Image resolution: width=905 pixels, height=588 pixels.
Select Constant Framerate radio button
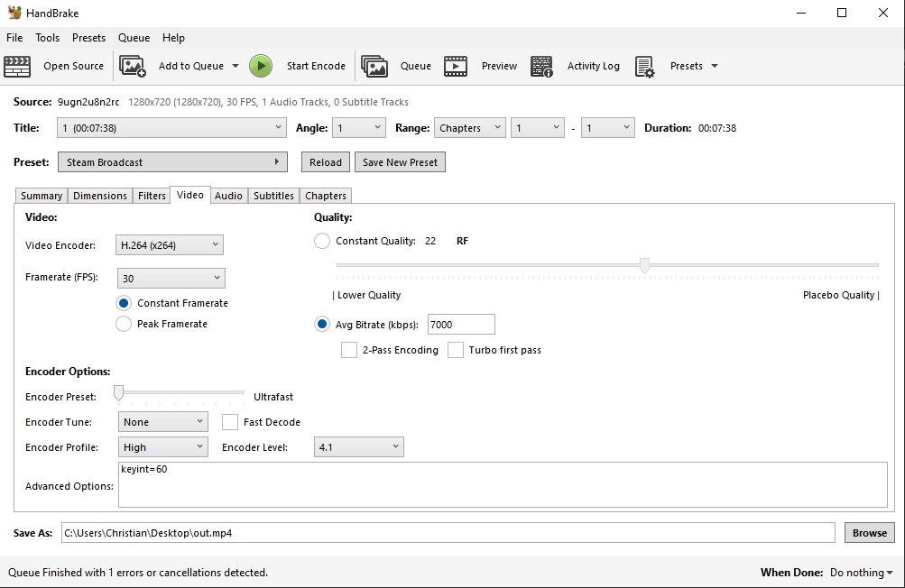click(x=124, y=303)
